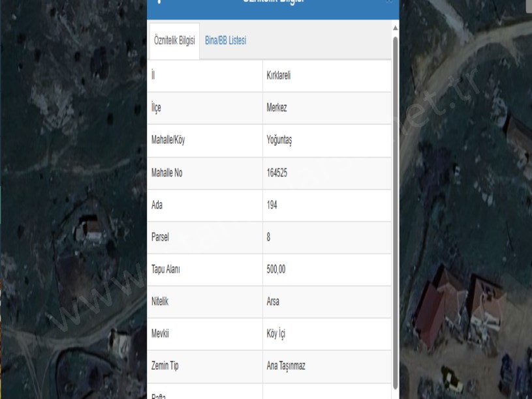Close the Öznitelik Bilgisi dialog
Screen dimensions: 532x399
390,2
